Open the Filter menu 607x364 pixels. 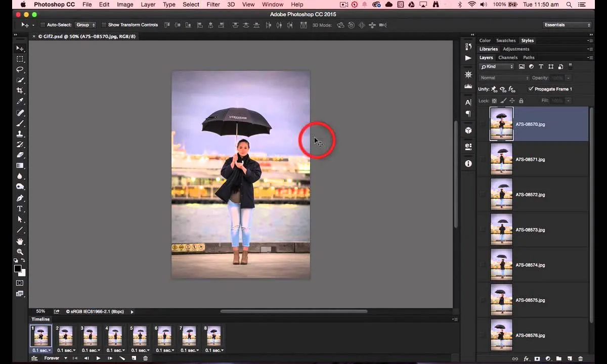point(213,5)
